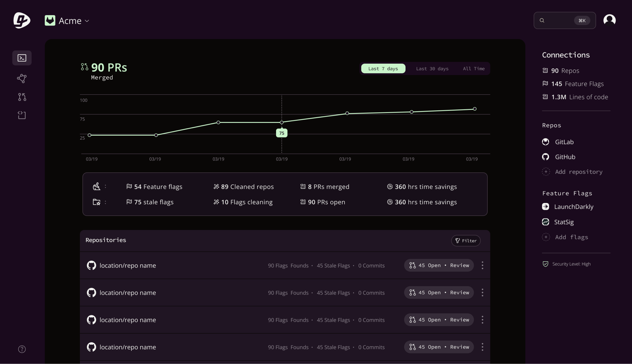
Task: Click GitHub icon of first repository row
Action: point(92,265)
